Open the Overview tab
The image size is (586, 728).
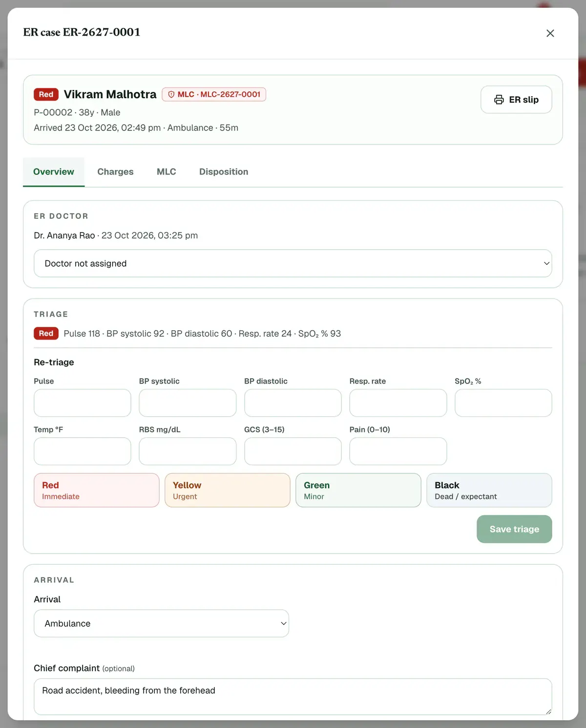click(54, 172)
